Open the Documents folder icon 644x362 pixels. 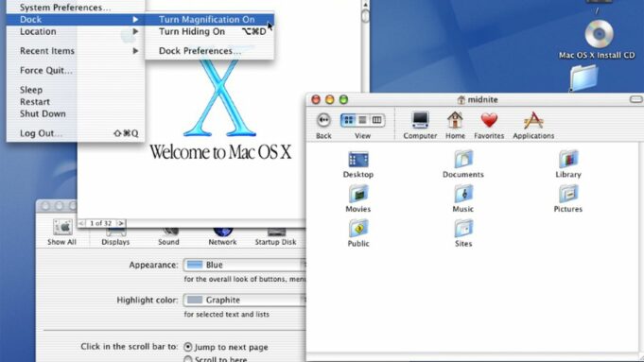pyautogui.click(x=463, y=159)
